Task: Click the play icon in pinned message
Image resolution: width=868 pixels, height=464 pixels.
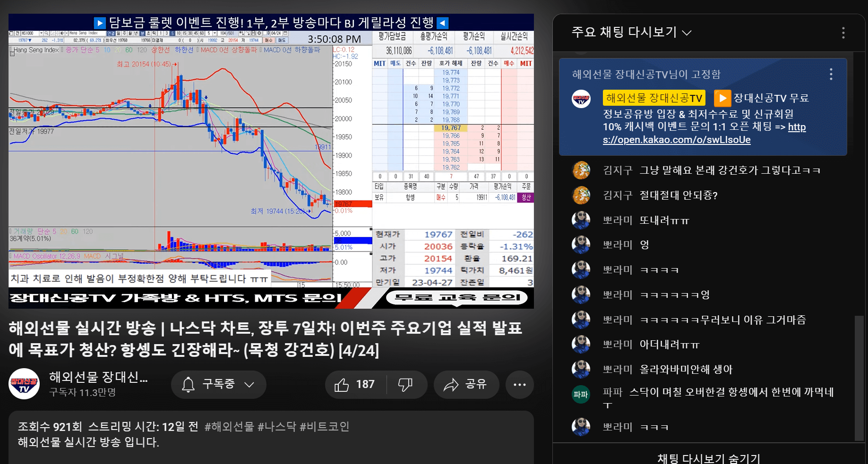Action: click(x=722, y=98)
